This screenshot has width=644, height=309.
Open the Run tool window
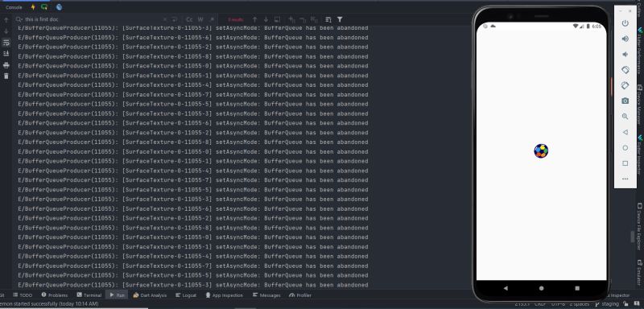click(117, 295)
